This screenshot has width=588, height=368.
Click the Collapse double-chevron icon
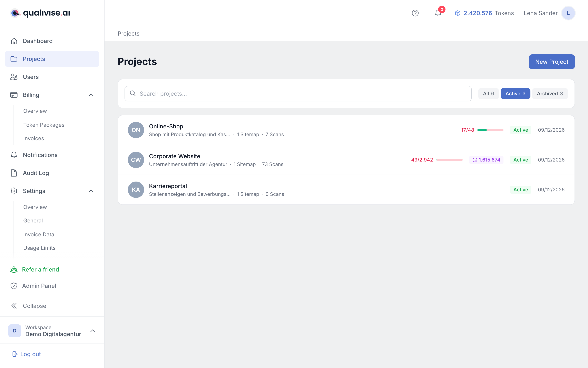pos(14,306)
